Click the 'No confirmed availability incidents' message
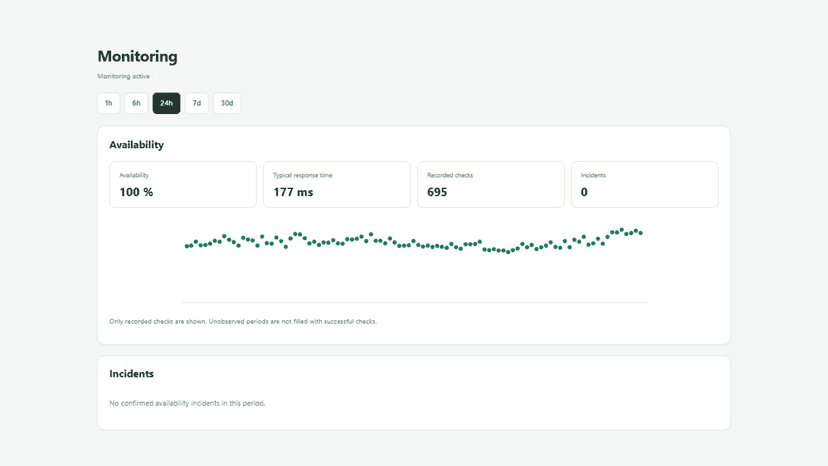 [187, 403]
